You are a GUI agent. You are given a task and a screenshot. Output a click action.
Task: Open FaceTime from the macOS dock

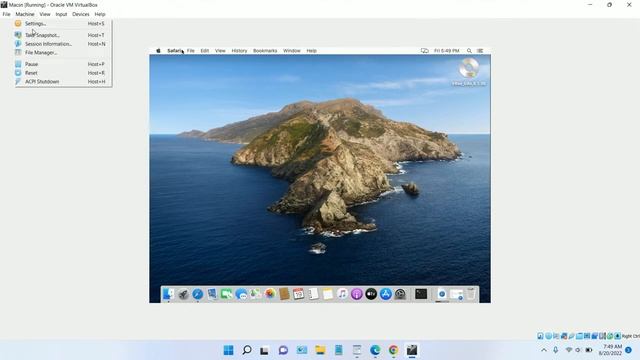pos(227,294)
